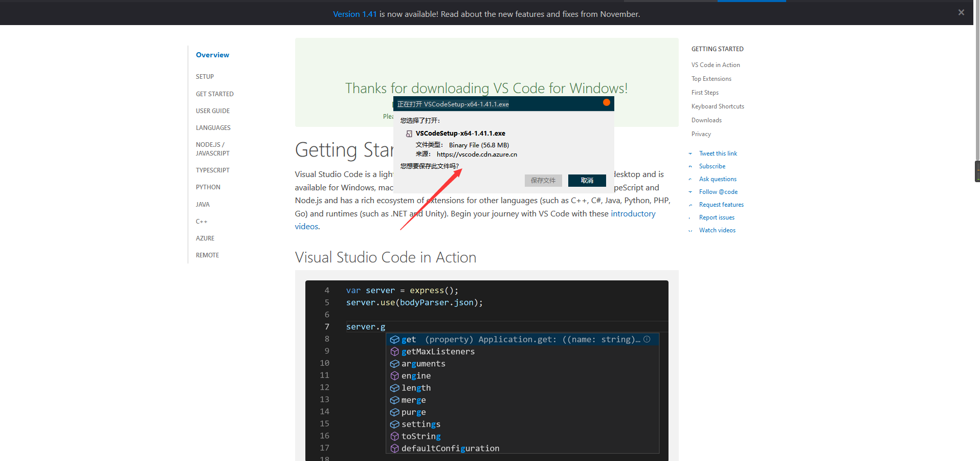Click the orange close dot on download dialog
980x461 pixels.
[x=606, y=102]
